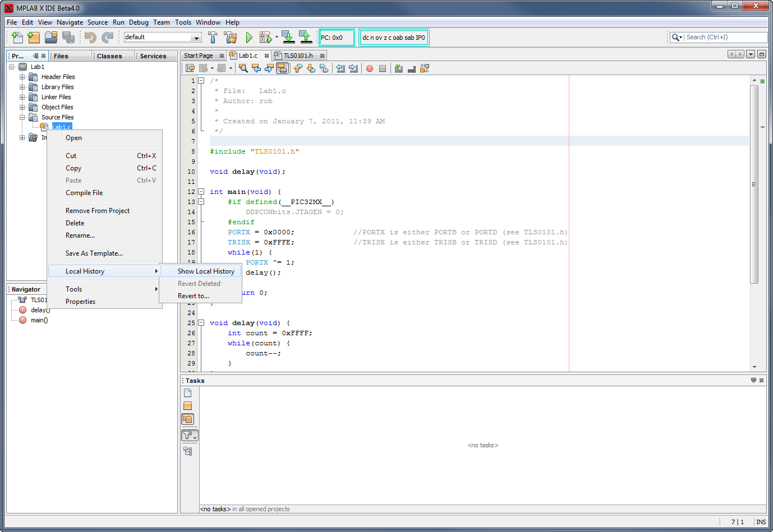
Task: Expand the Header Files tree node
Action: pyautogui.click(x=22, y=77)
